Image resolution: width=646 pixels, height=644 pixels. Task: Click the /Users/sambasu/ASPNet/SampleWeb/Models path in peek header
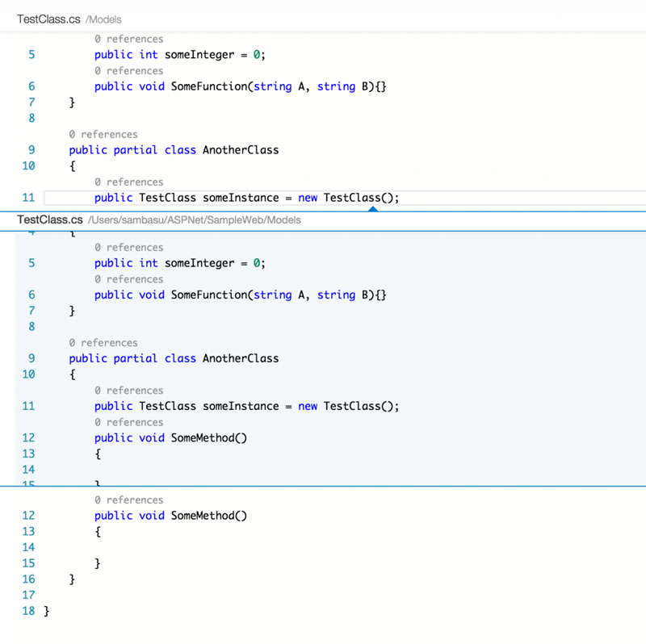point(195,220)
